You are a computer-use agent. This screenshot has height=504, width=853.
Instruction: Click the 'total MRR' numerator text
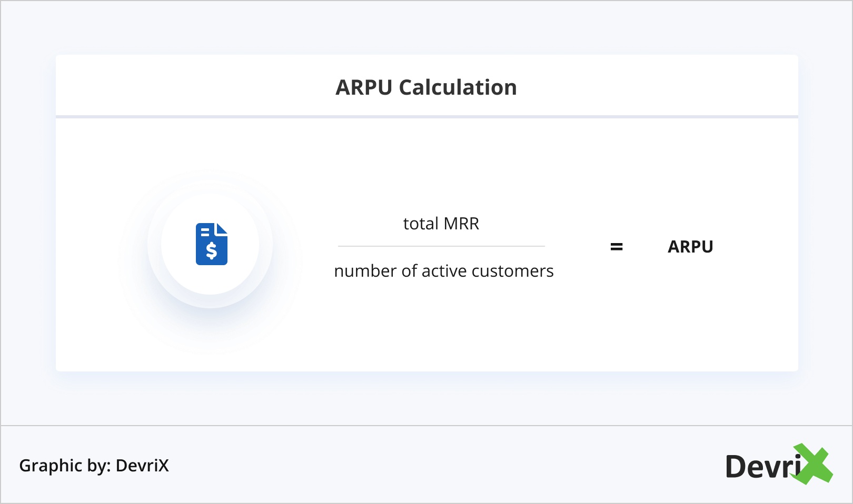coord(441,224)
